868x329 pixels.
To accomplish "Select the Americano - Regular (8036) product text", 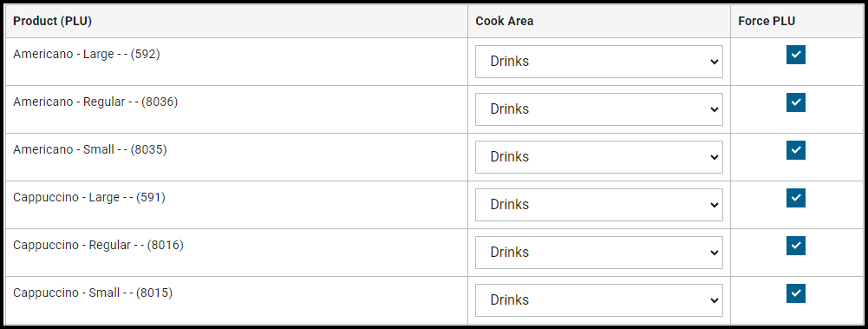I will (x=95, y=102).
